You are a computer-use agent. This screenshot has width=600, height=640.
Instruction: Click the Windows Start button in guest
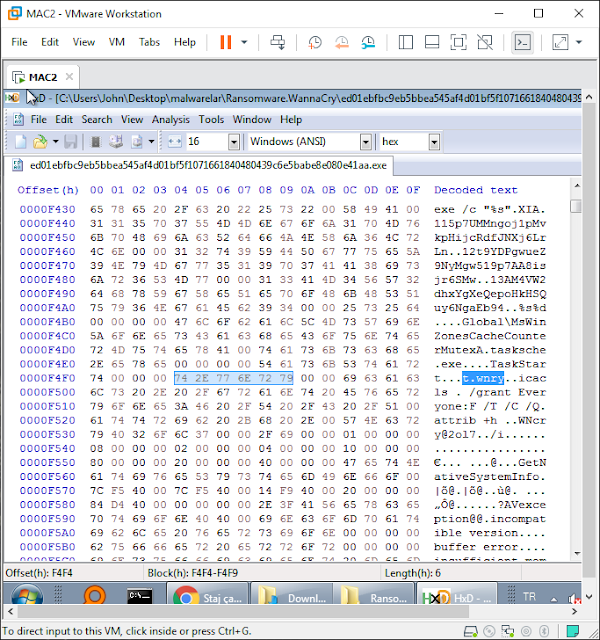tap(27, 597)
